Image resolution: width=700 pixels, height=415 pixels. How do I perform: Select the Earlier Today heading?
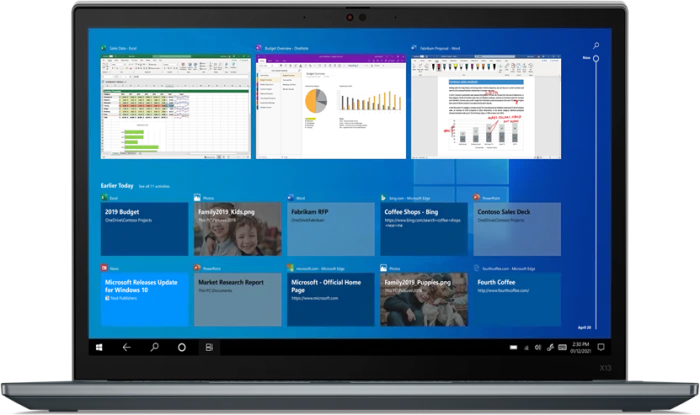coord(117,186)
